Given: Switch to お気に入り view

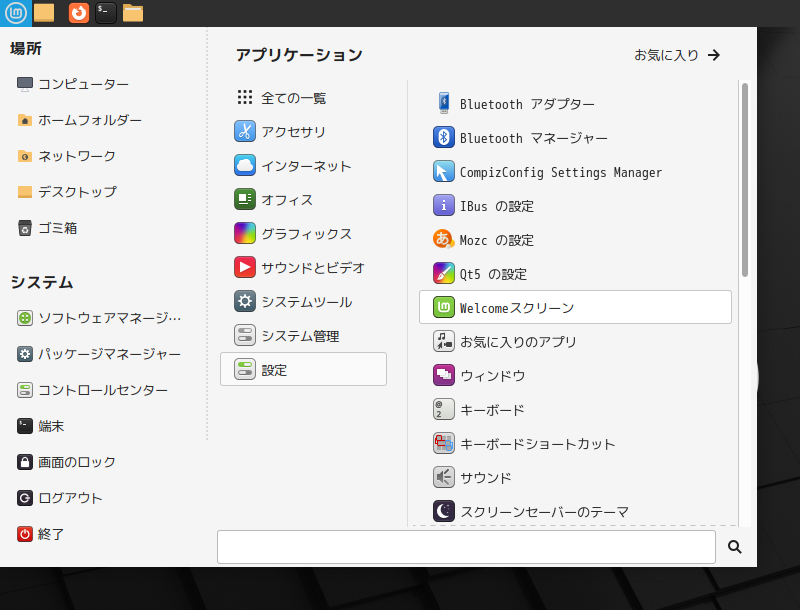Looking at the screenshot, I should pos(677,55).
